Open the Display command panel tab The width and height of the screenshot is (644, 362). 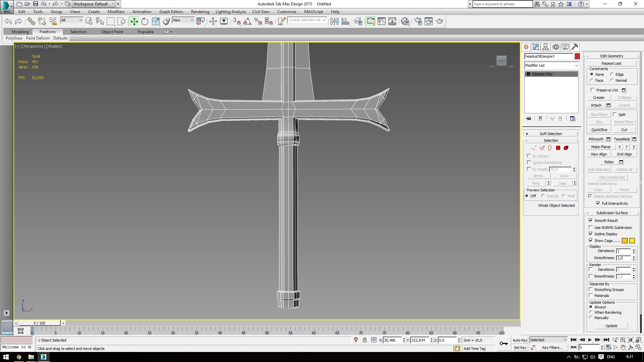565,47
